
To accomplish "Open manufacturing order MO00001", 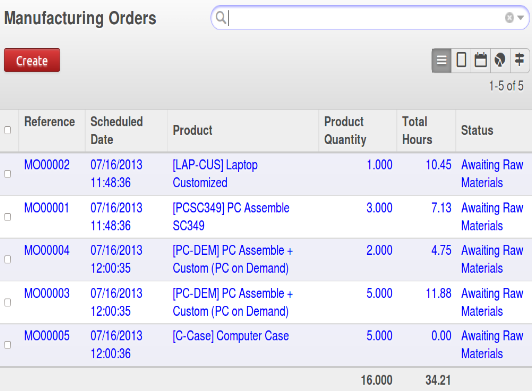I will coord(46,208).
